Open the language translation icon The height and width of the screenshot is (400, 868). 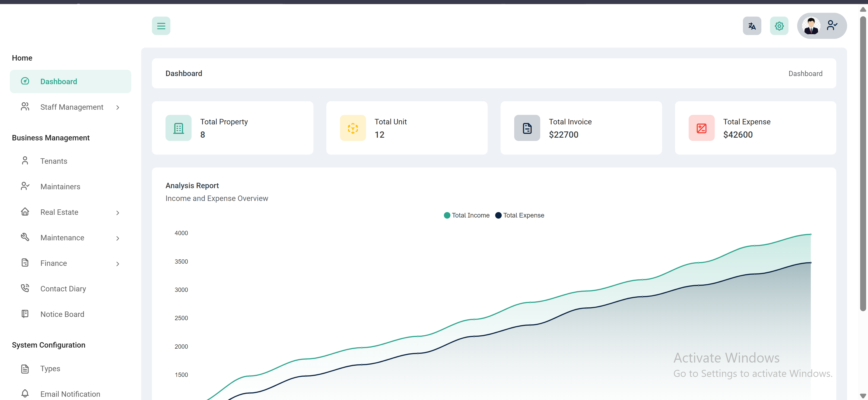click(752, 26)
